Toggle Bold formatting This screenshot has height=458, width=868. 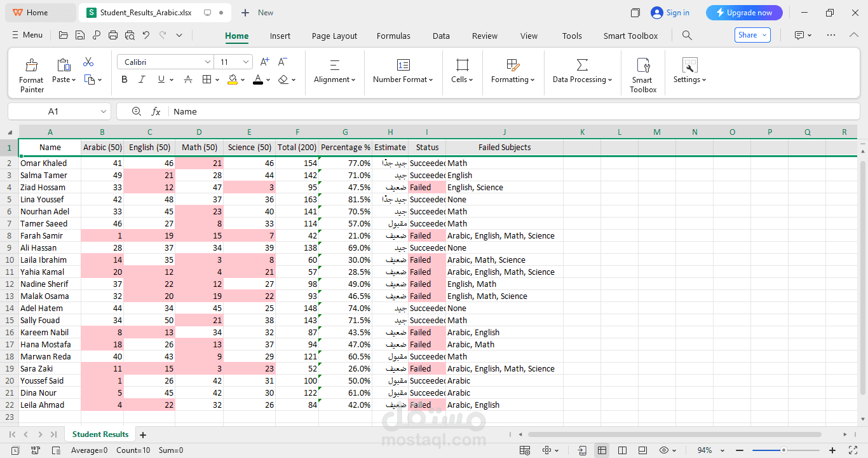[x=125, y=80]
